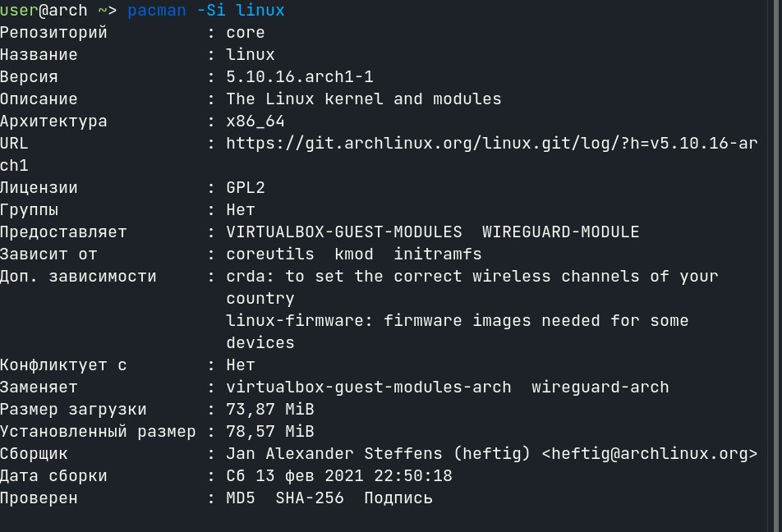Image resolution: width=782 pixels, height=532 pixels.
Task: Click the download size 73,87 MiB
Action: pyautogui.click(x=269, y=410)
